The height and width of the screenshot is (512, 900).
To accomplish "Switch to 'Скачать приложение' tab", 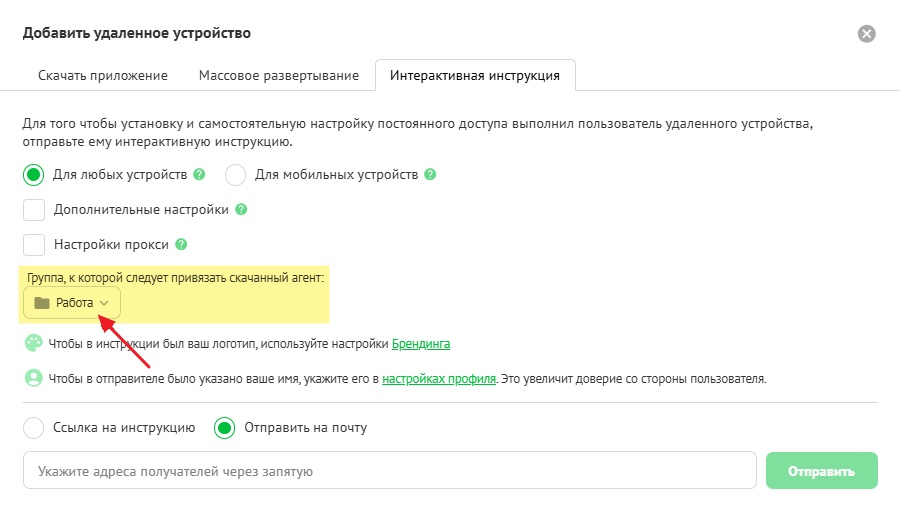I will [x=103, y=75].
